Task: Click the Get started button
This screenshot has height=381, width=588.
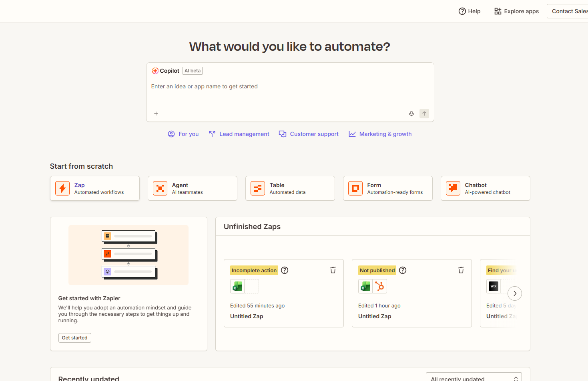Action: [74, 338]
